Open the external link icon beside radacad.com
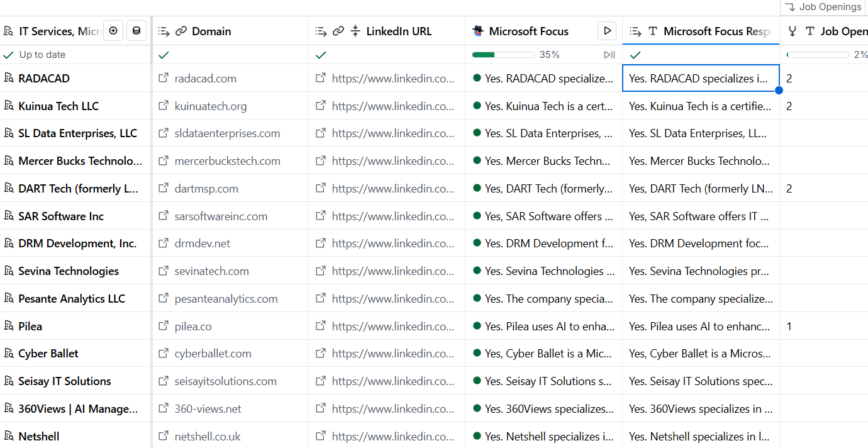This screenshot has width=868, height=448. point(164,78)
